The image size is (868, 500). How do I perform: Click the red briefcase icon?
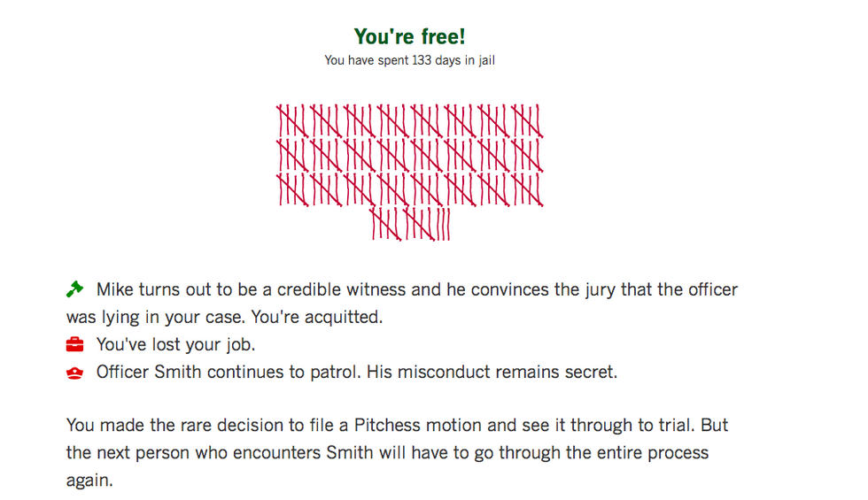pyautogui.click(x=74, y=344)
